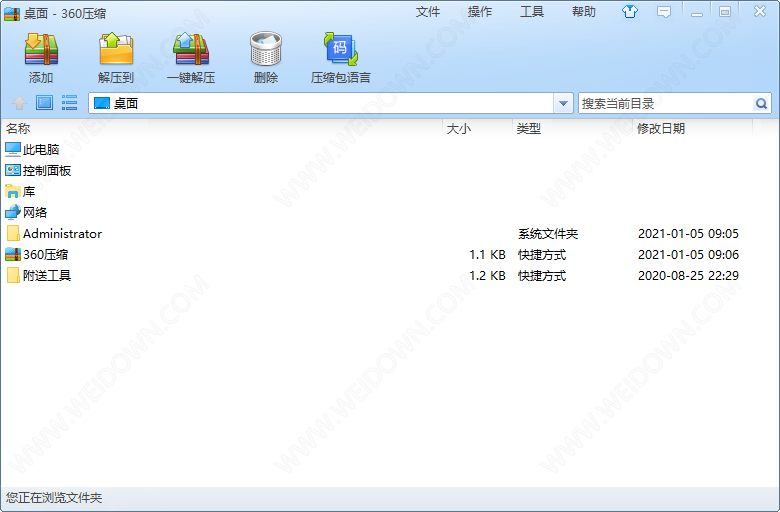Open the 工具 menu
Screen dimensions: 780x512
click(x=532, y=12)
